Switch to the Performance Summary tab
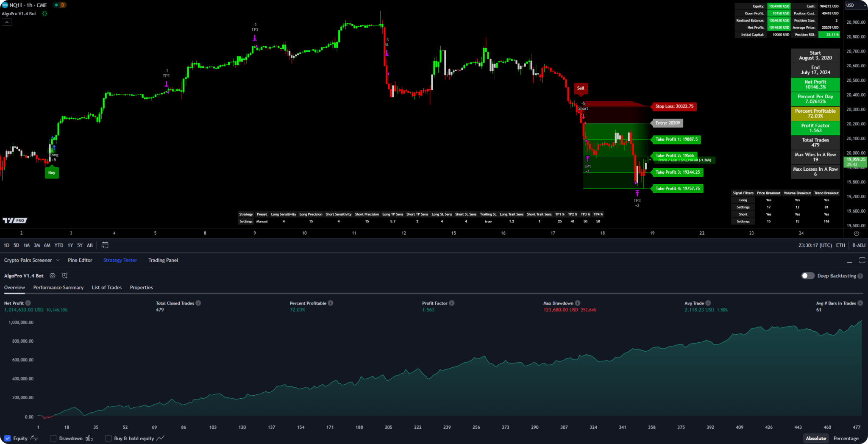Image resolution: width=868 pixels, height=444 pixels. click(58, 288)
